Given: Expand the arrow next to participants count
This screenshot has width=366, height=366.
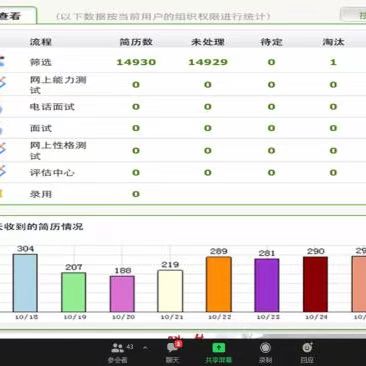Looking at the screenshot, I should point(145,348).
